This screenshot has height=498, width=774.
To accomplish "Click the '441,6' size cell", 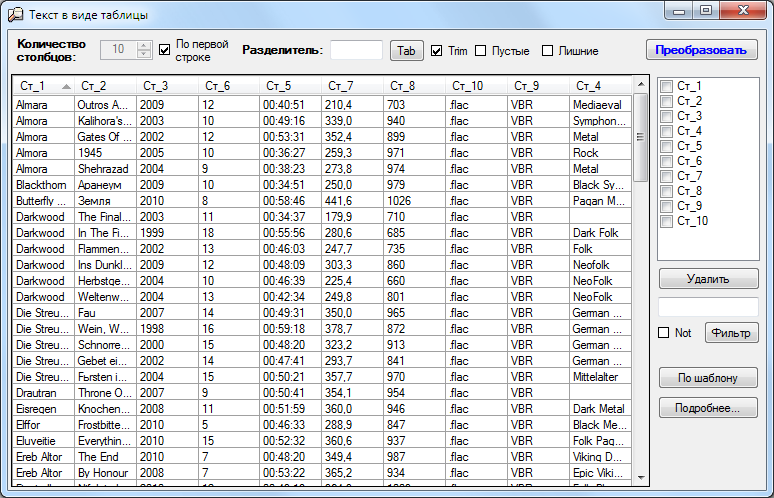I will (x=352, y=201).
